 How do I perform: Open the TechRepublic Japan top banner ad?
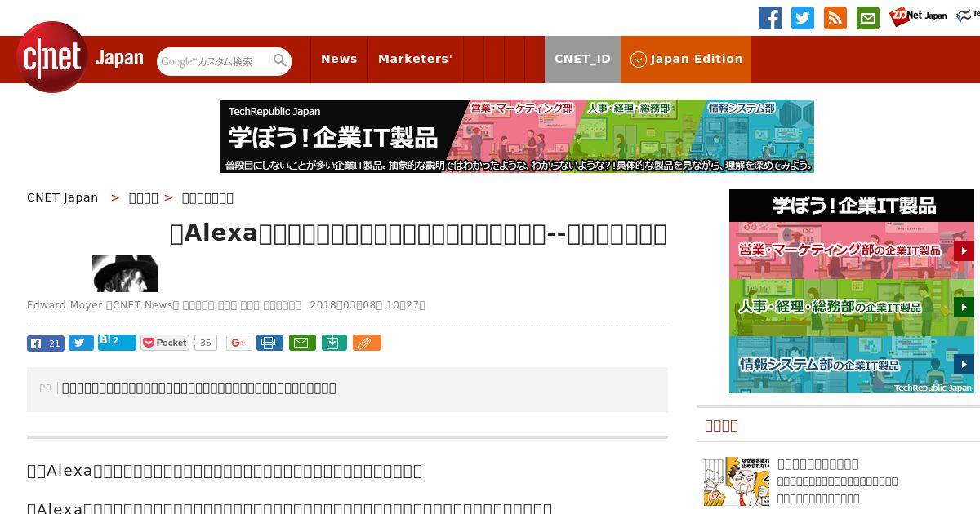click(517, 136)
